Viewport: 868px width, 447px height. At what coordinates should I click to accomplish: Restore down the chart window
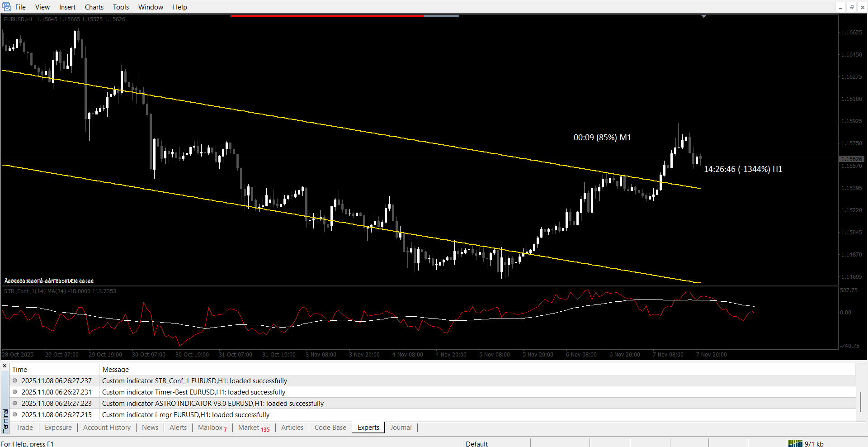click(x=851, y=7)
